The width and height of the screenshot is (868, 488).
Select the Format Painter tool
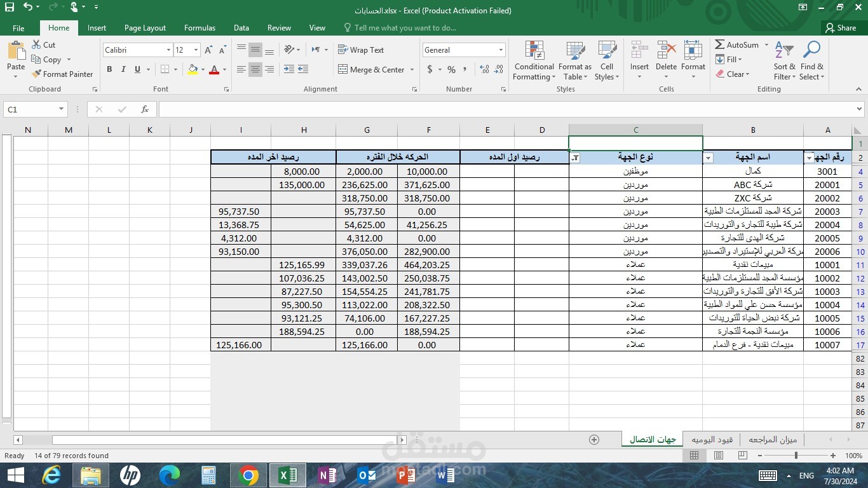pyautogui.click(x=62, y=74)
